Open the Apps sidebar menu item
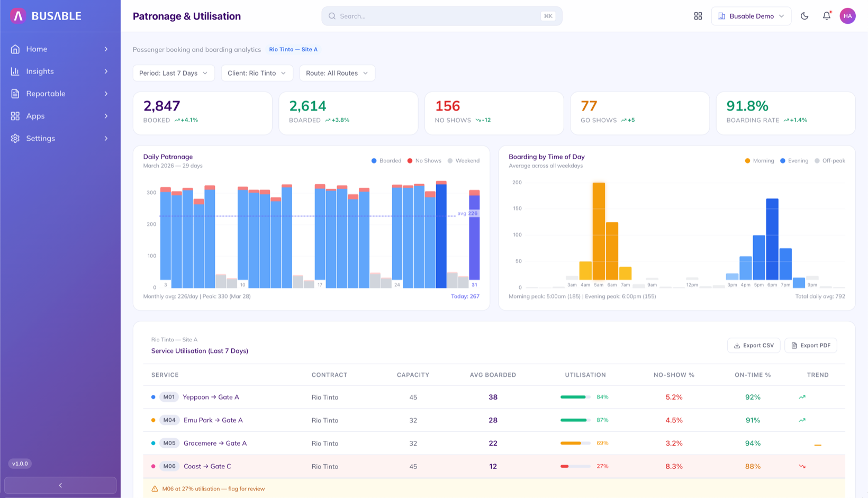Image resolution: width=868 pixels, height=498 pixels. pyautogui.click(x=60, y=116)
